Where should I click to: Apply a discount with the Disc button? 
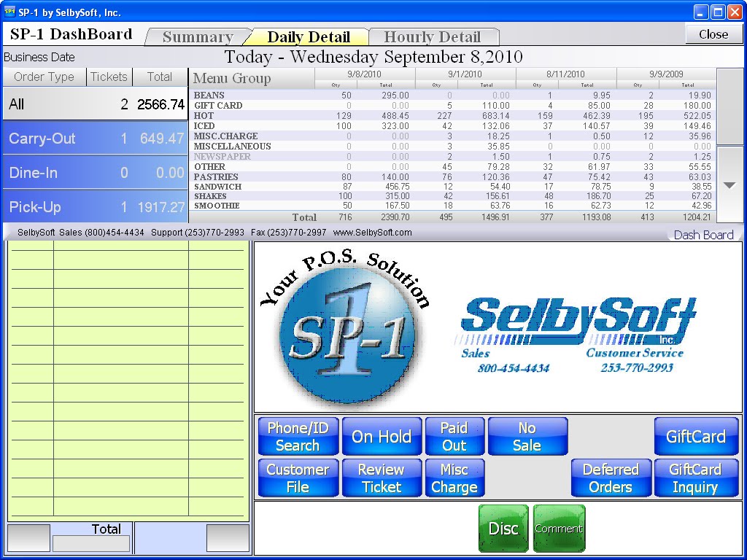pos(503,528)
